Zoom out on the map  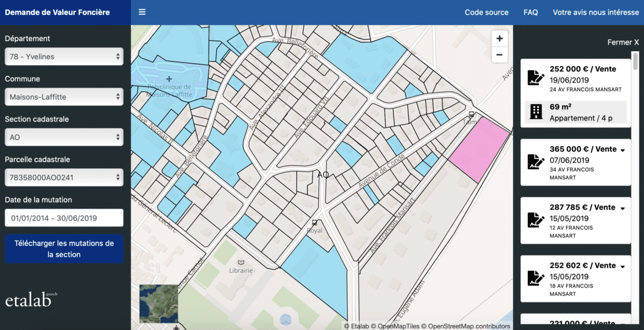(x=499, y=55)
